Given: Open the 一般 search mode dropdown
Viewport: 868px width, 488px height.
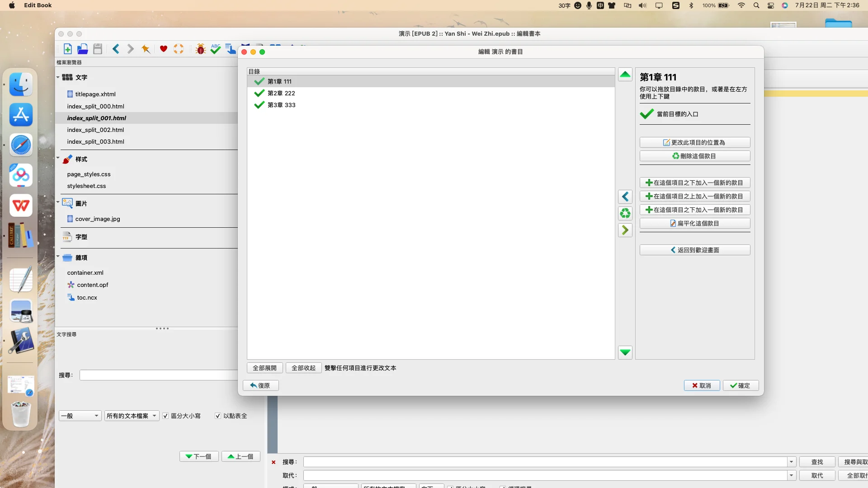Looking at the screenshot, I should (80, 416).
